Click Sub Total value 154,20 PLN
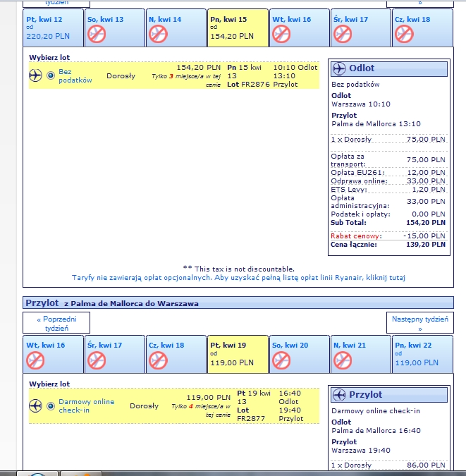This screenshot has height=476, width=466. 426,223
